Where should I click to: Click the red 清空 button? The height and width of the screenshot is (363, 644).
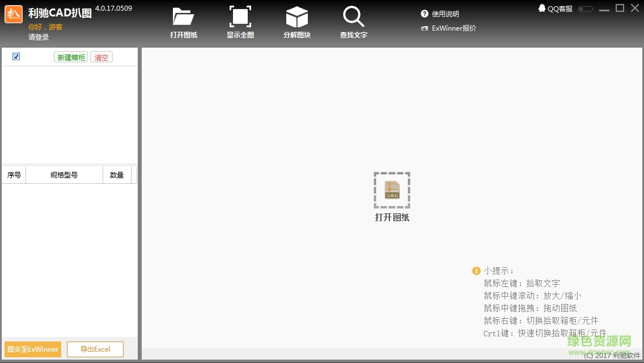[x=101, y=57]
